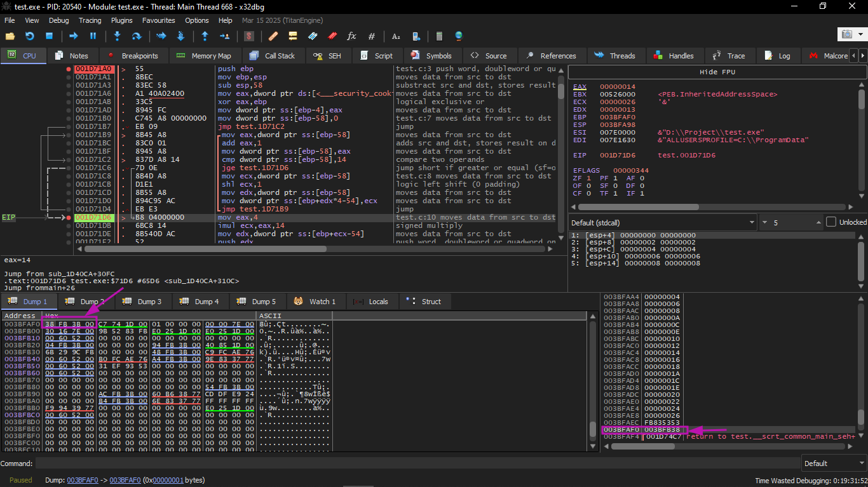Expand the Default dropdown beside Command bar
This screenshot has width=868, height=487.
tap(833, 463)
